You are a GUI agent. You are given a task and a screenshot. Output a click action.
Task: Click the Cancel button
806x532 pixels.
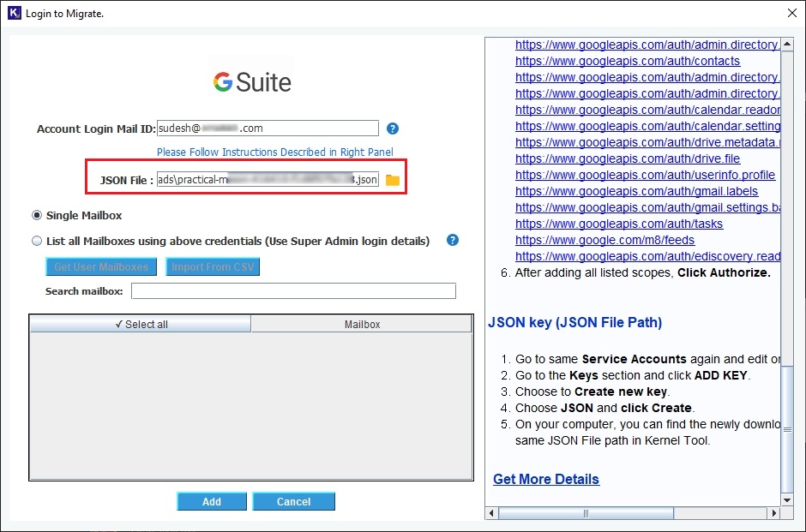coord(293,502)
